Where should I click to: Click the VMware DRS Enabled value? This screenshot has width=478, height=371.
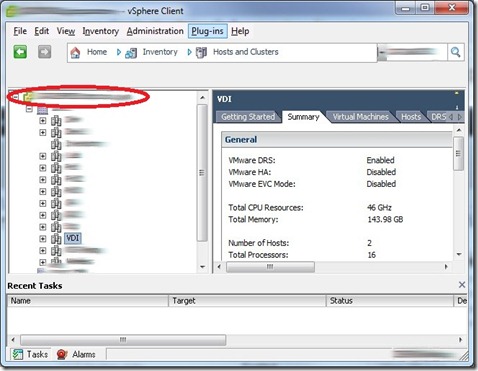click(x=380, y=160)
